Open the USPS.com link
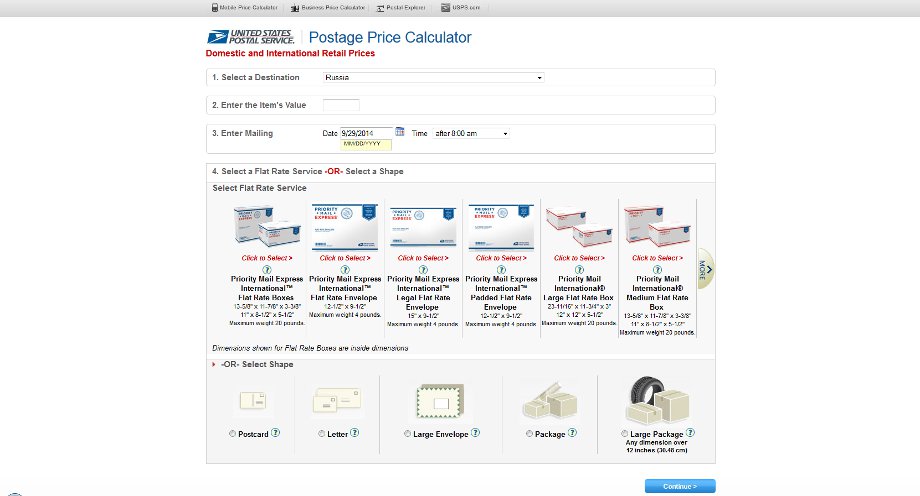 pyautogui.click(x=466, y=8)
